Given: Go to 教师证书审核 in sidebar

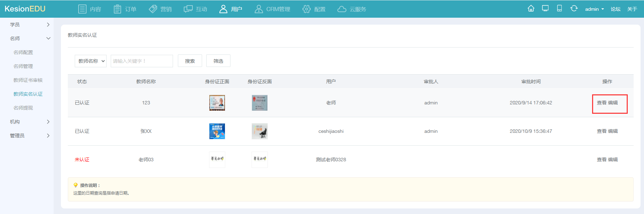Looking at the screenshot, I should pos(28,80).
